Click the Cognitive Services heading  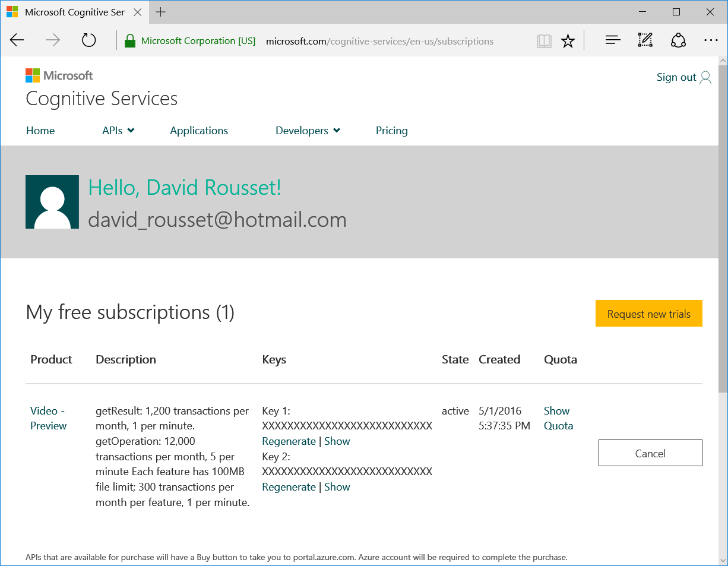click(102, 99)
